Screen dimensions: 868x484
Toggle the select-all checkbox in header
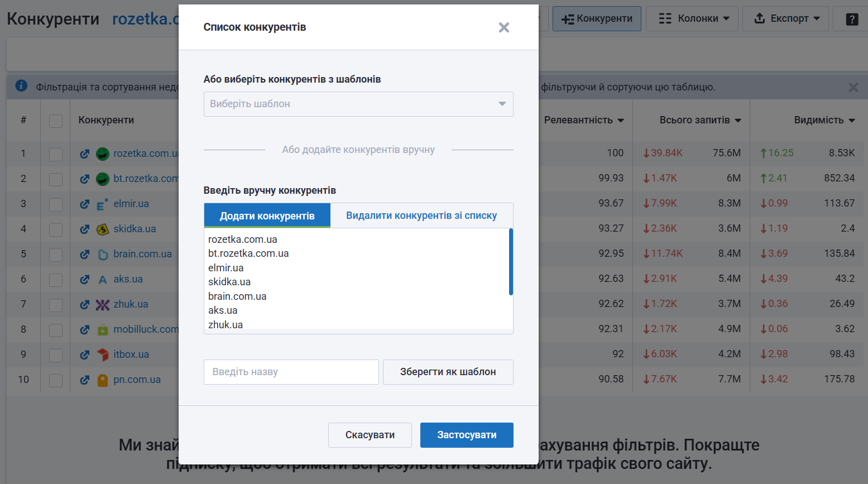[56, 121]
